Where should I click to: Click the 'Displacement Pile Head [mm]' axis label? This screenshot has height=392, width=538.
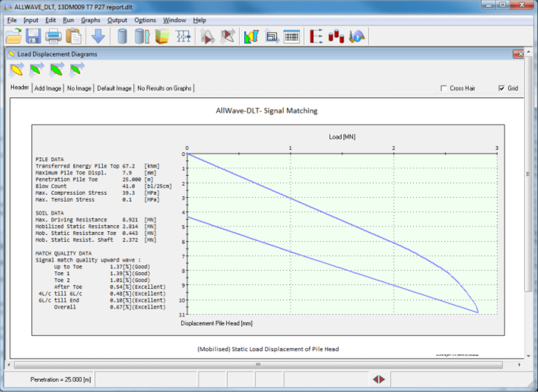coord(217,323)
